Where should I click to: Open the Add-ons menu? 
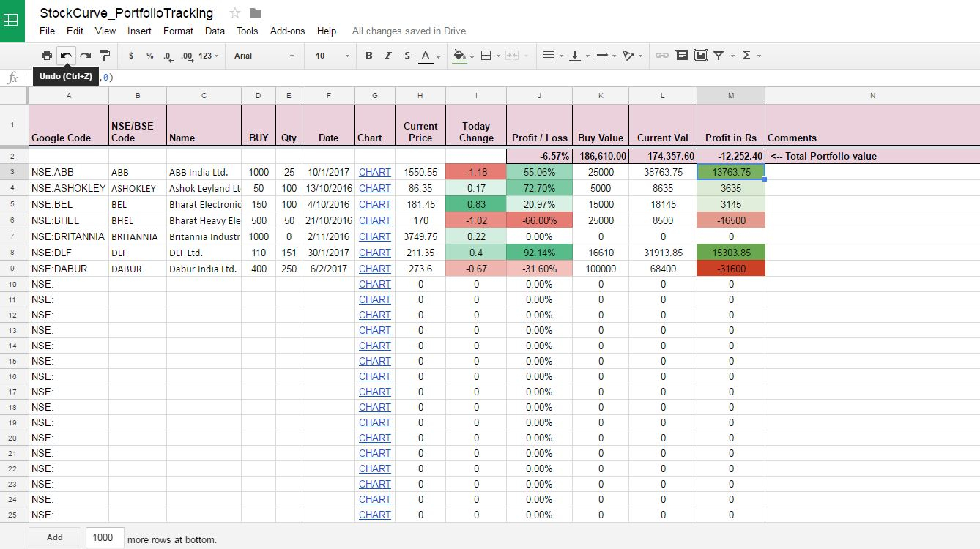[287, 31]
